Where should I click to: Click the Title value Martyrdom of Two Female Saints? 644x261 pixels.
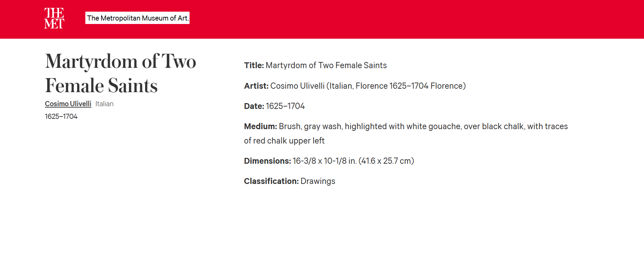coord(326,65)
